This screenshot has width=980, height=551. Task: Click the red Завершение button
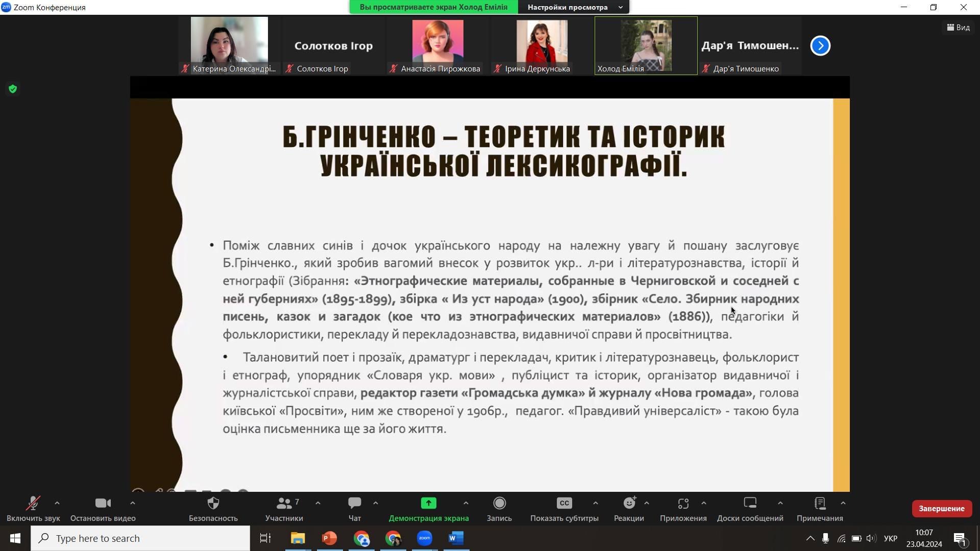(x=942, y=509)
